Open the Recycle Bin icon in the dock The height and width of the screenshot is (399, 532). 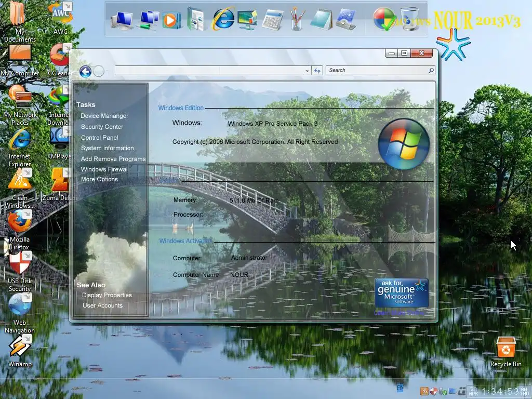pos(409,19)
